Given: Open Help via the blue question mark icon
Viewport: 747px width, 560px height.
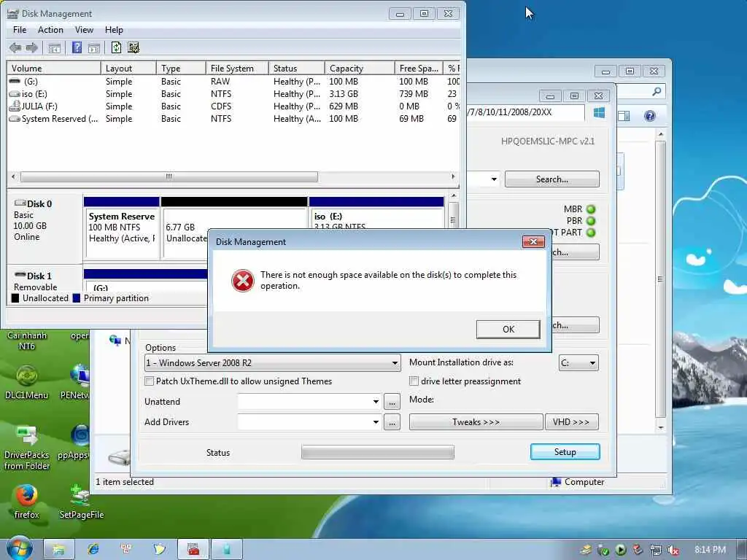Looking at the screenshot, I should [x=77, y=47].
